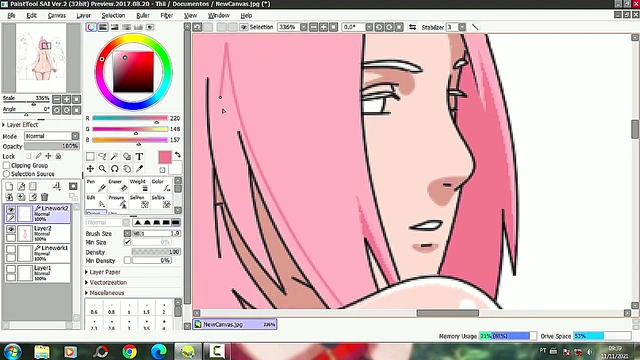Show the Layer1 layer
Image resolution: width=640 pixels, height=360 pixels.
tap(11, 269)
